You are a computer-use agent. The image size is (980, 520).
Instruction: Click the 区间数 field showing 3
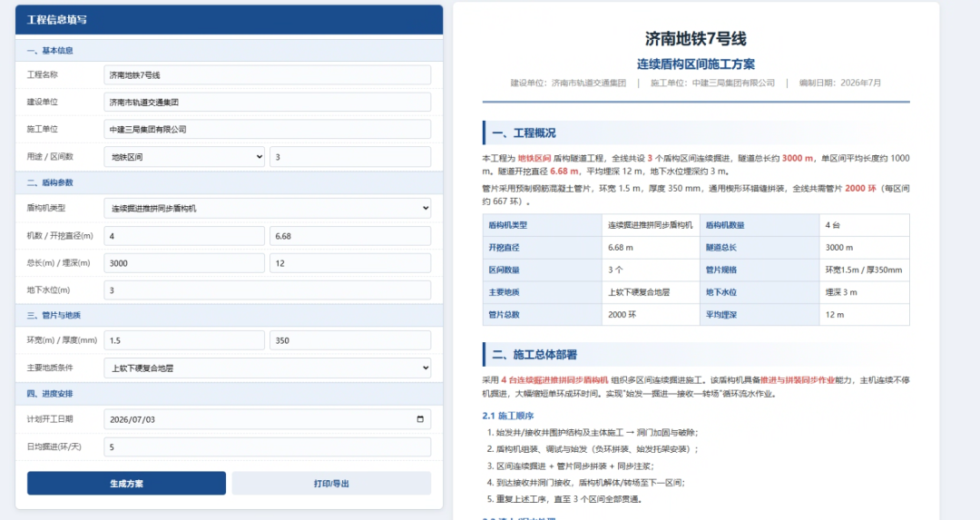[x=350, y=157]
